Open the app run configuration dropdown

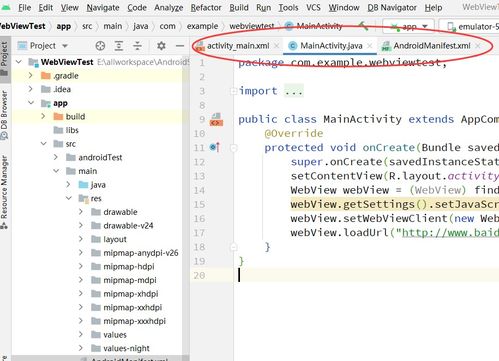[409, 26]
